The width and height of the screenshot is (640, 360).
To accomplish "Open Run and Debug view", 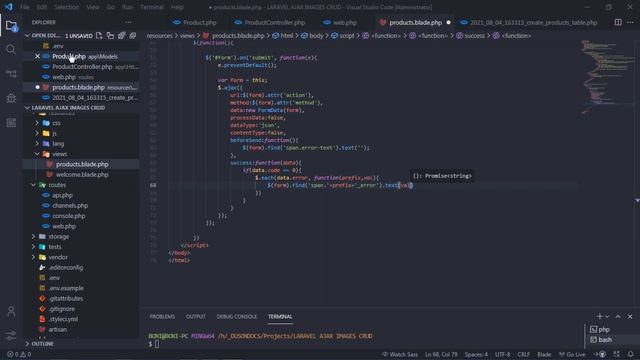I will [x=11, y=98].
